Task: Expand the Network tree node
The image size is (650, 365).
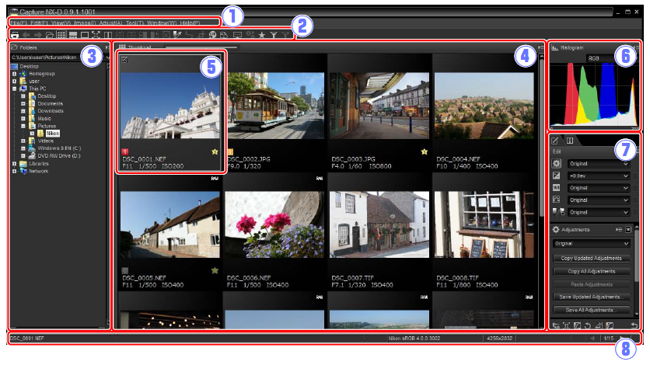Action: [15, 171]
